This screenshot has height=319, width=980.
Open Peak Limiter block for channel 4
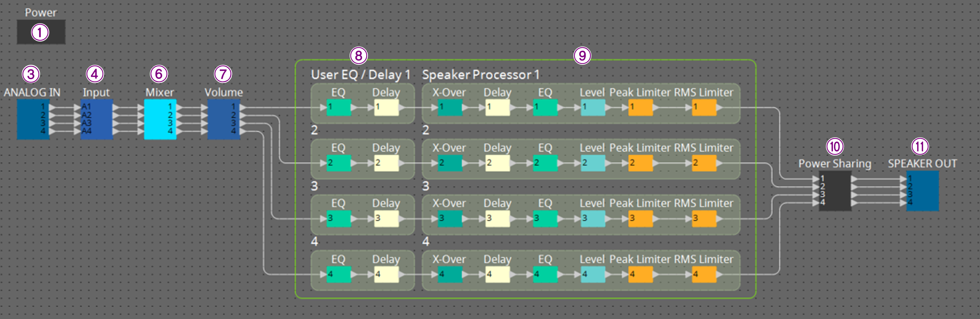click(x=641, y=274)
